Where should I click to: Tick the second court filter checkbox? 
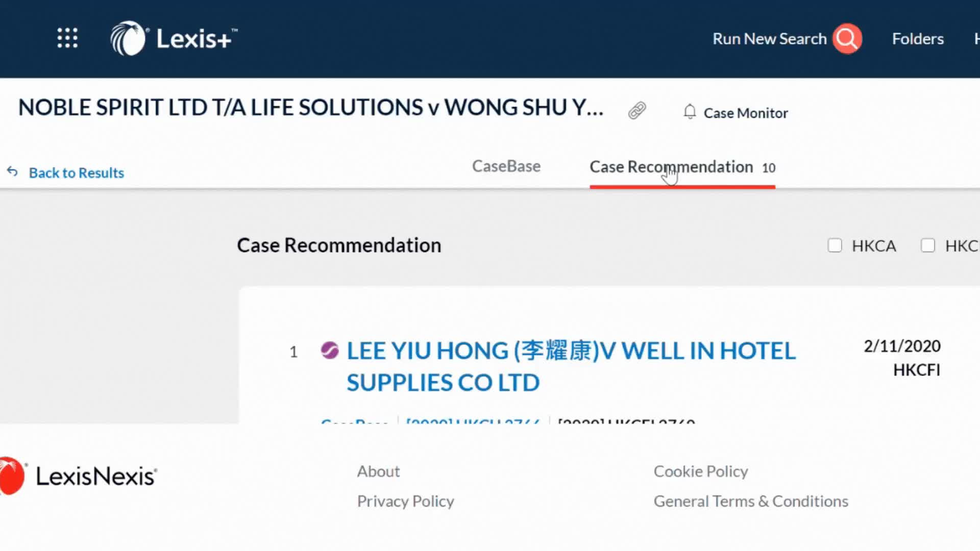(x=928, y=245)
